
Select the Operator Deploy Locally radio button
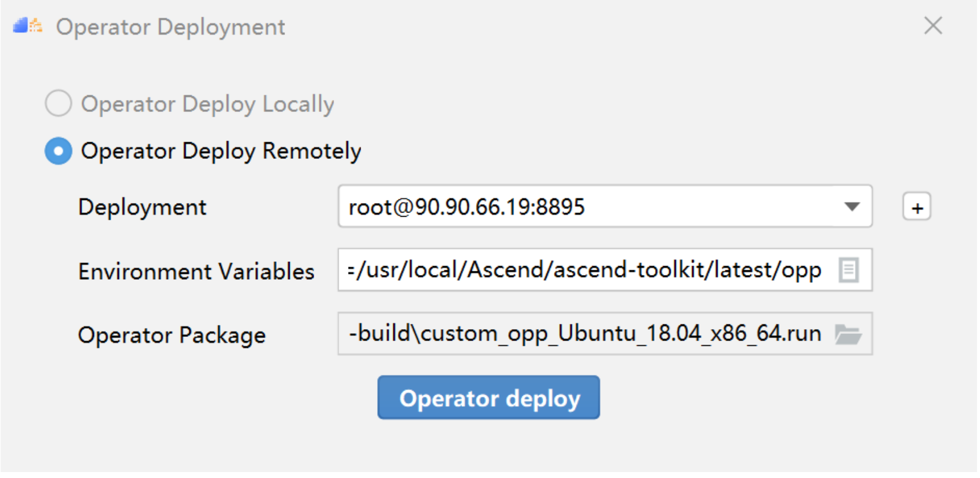[x=58, y=104]
